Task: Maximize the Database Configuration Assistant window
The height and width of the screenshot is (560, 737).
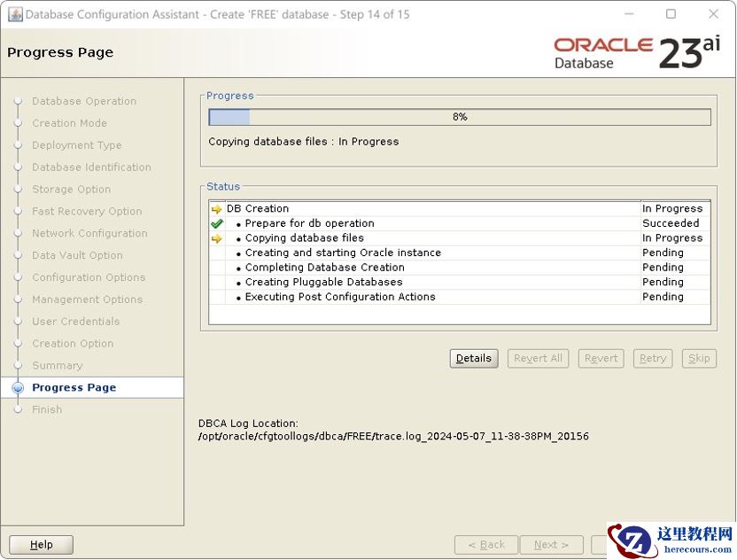Action: [x=671, y=14]
